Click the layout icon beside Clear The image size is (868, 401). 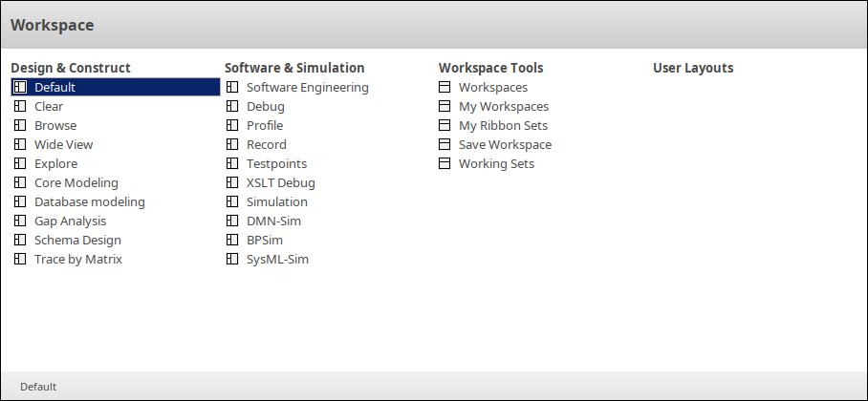(20, 107)
